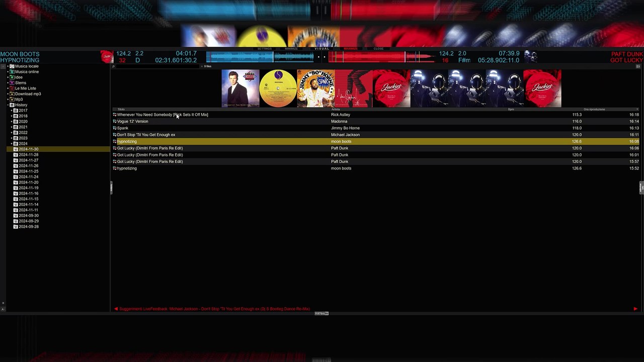Sort by the Bpm column header

point(511,109)
